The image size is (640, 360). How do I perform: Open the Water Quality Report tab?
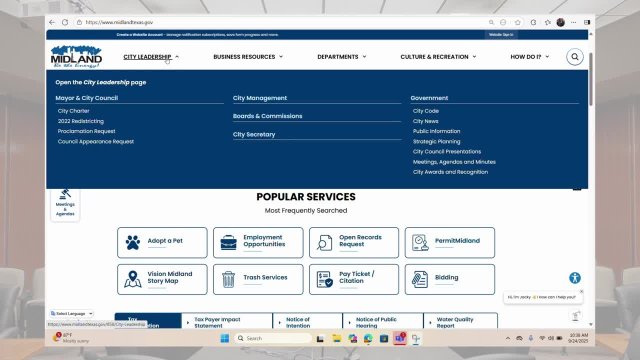[461, 322]
